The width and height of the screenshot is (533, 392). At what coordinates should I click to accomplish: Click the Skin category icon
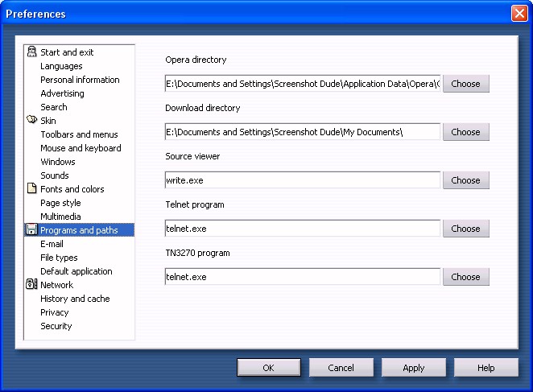click(x=31, y=120)
